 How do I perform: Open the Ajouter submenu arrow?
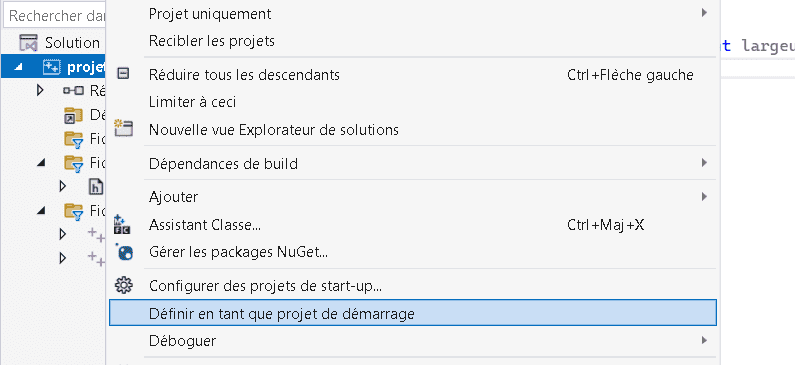point(704,196)
